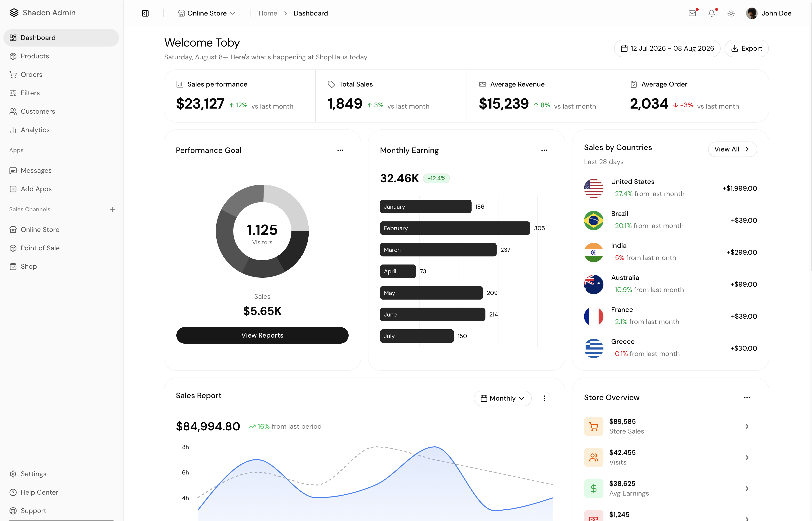Click John Doe's avatar picture
This screenshot has width=812, height=521.
751,13
